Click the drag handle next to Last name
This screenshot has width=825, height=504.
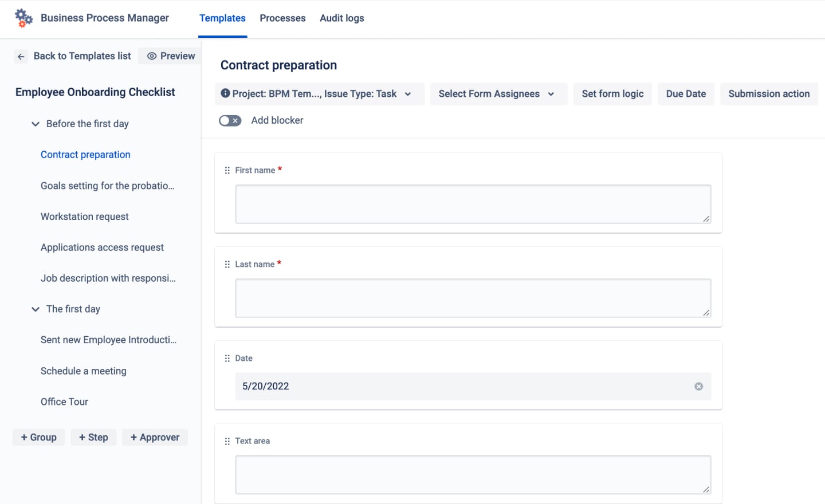(227, 265)
